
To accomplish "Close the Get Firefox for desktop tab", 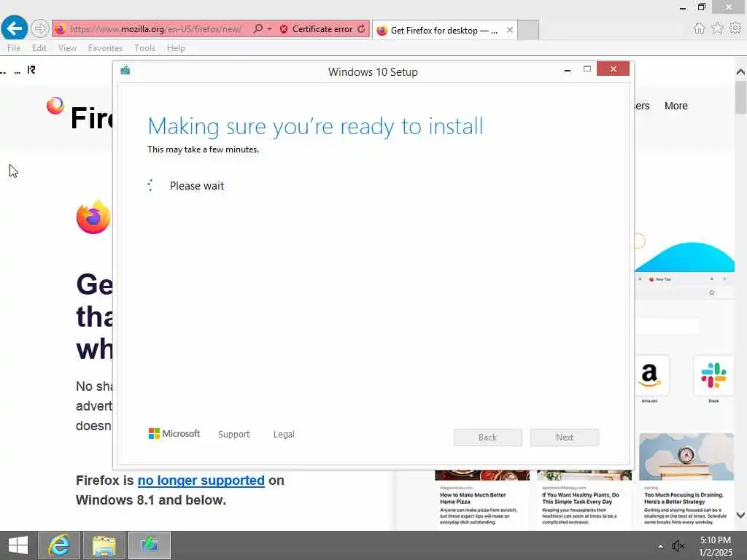I will click(510, 30).
